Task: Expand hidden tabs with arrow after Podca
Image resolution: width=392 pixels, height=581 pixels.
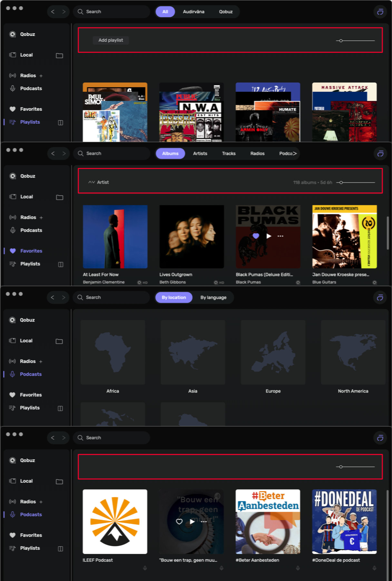Action: (x=295, y=154)
